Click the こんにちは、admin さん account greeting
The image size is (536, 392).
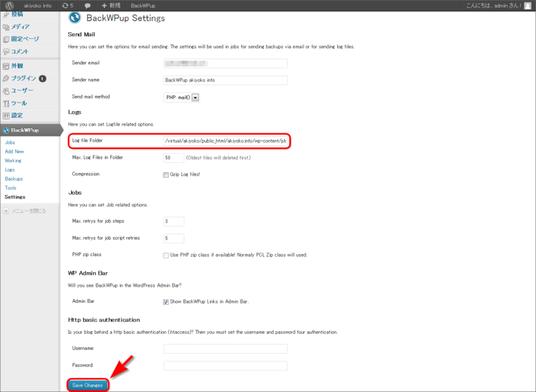(494, 5)
